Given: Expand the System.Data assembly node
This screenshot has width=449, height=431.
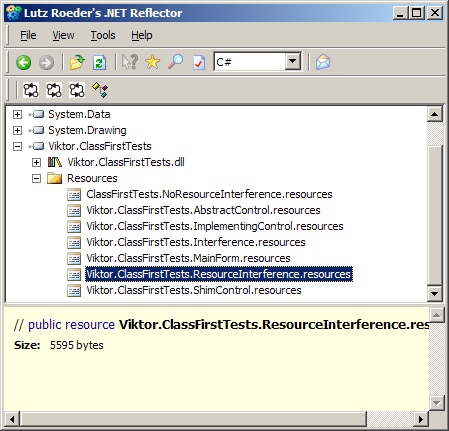Looking at the screenshot, I should pos(17,114).
